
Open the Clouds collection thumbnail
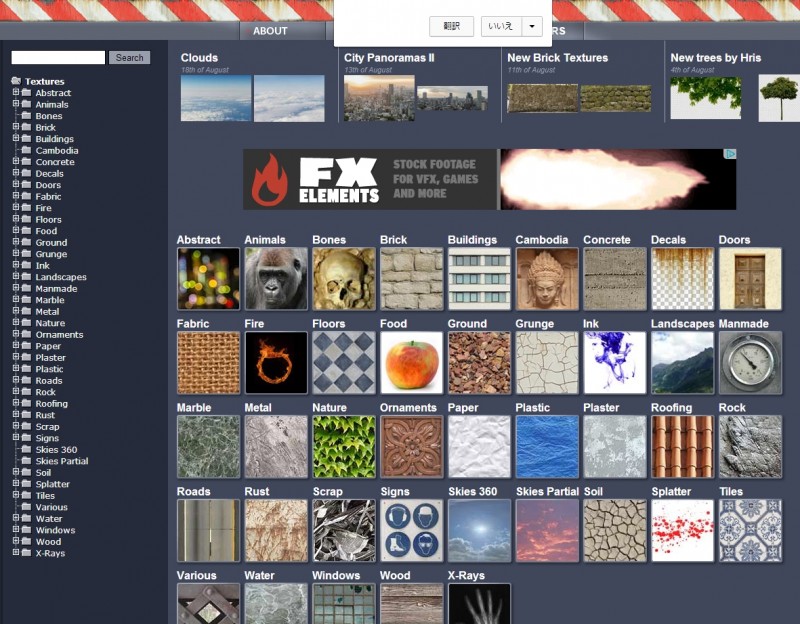click(213, 97)
